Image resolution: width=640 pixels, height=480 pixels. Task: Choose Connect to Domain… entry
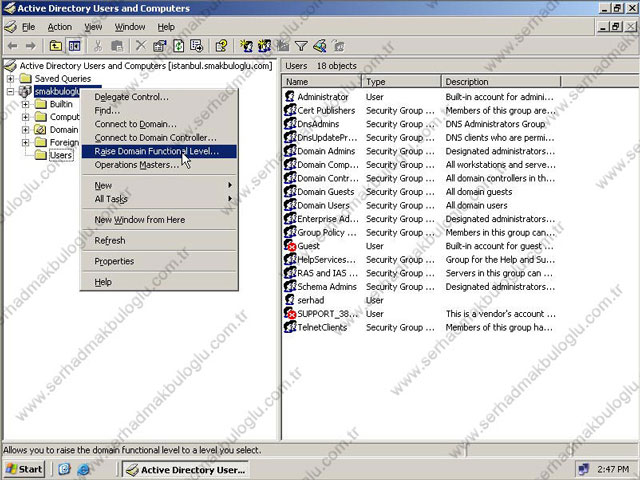pos(159,124)
